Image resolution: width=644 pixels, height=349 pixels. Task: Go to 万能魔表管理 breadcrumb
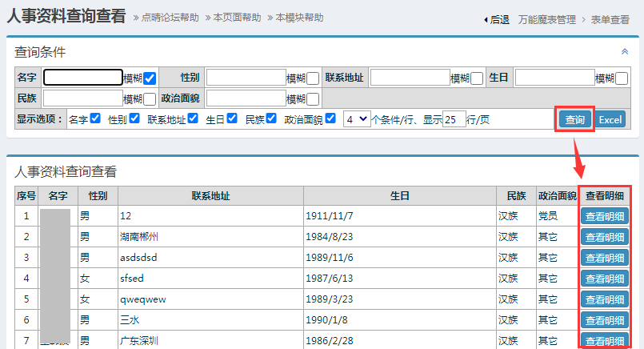546,19
